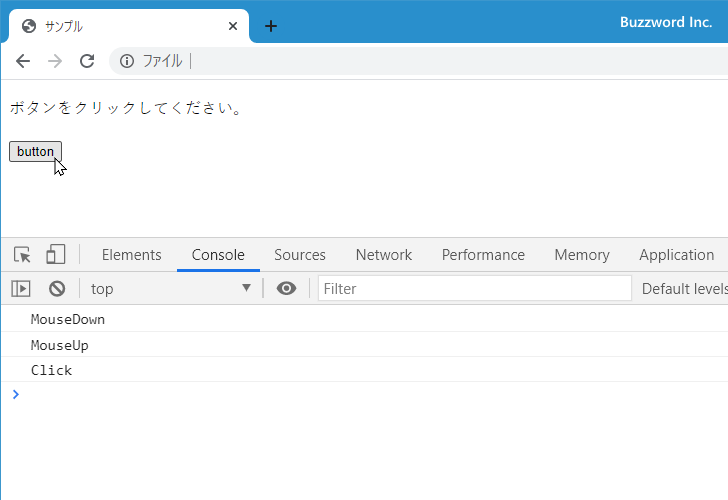Switch to the Elements tab

(x=131, y=255)
